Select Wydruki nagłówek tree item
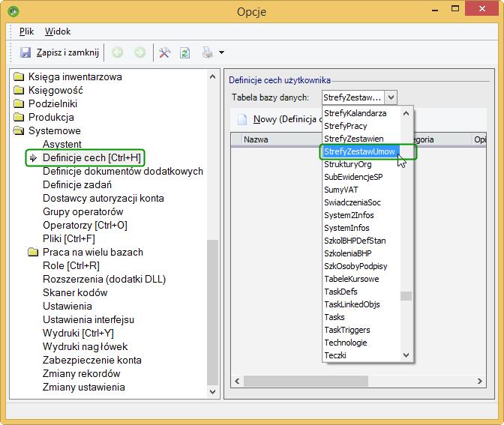 pos(85,346)
